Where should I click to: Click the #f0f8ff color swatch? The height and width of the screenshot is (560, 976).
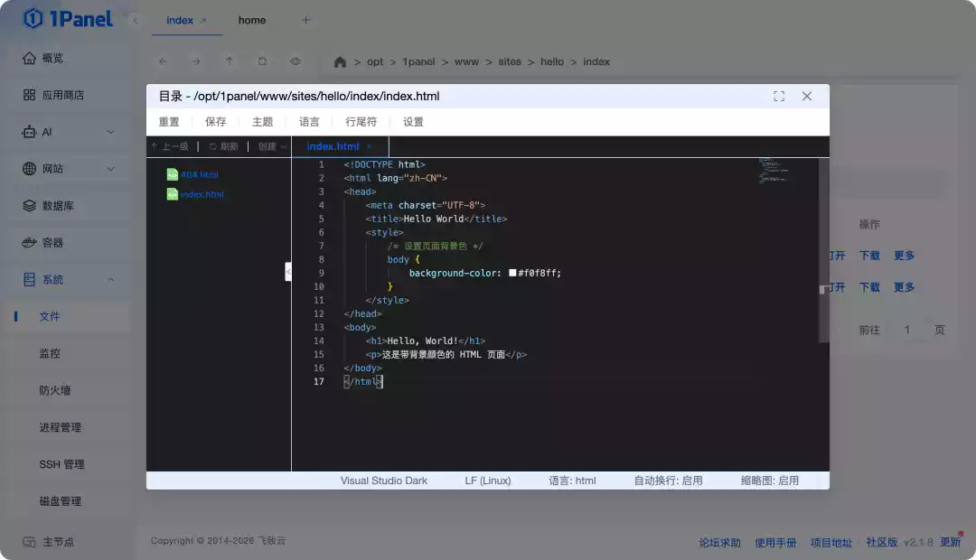[x=512, y=273]
